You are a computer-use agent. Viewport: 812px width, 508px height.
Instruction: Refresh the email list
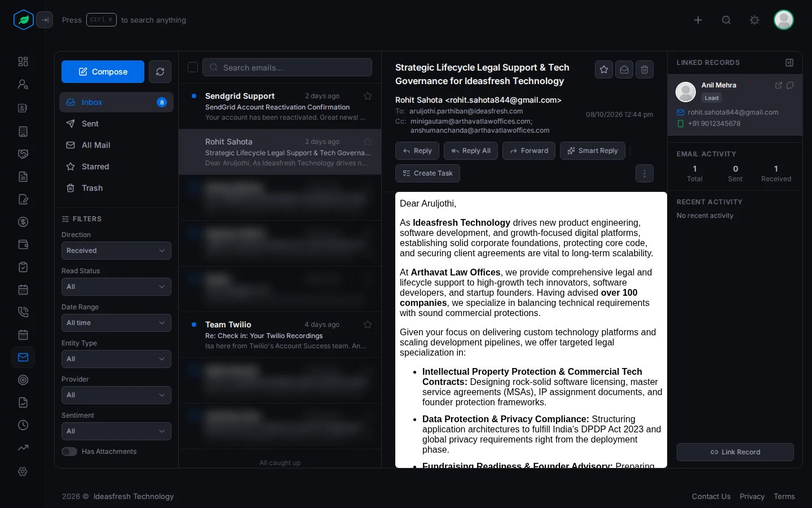(160, 72)
